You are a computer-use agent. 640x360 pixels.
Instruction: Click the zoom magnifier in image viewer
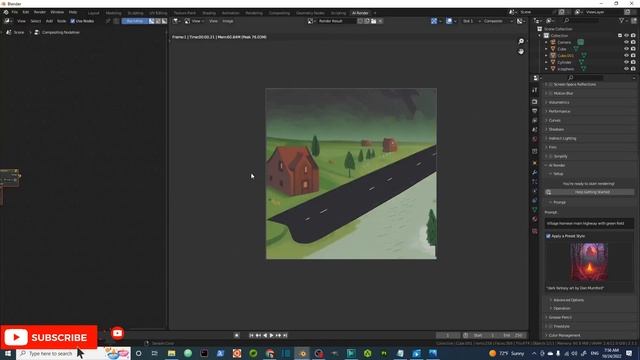(521, 41)
